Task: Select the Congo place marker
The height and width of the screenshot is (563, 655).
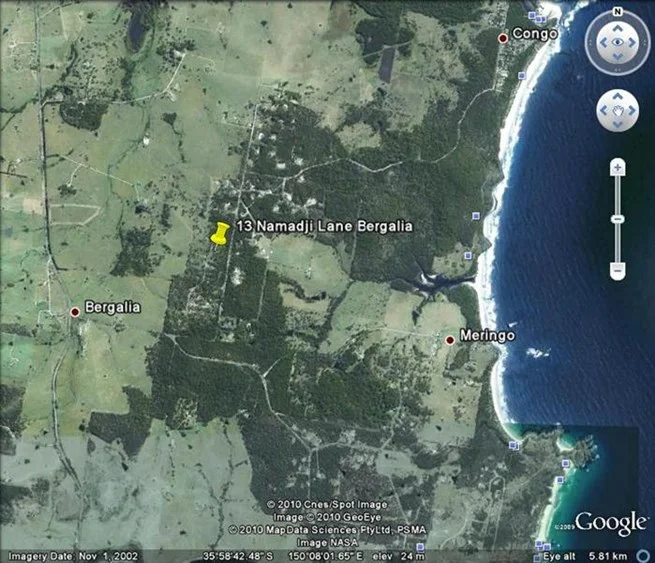Action: (504, 38)
